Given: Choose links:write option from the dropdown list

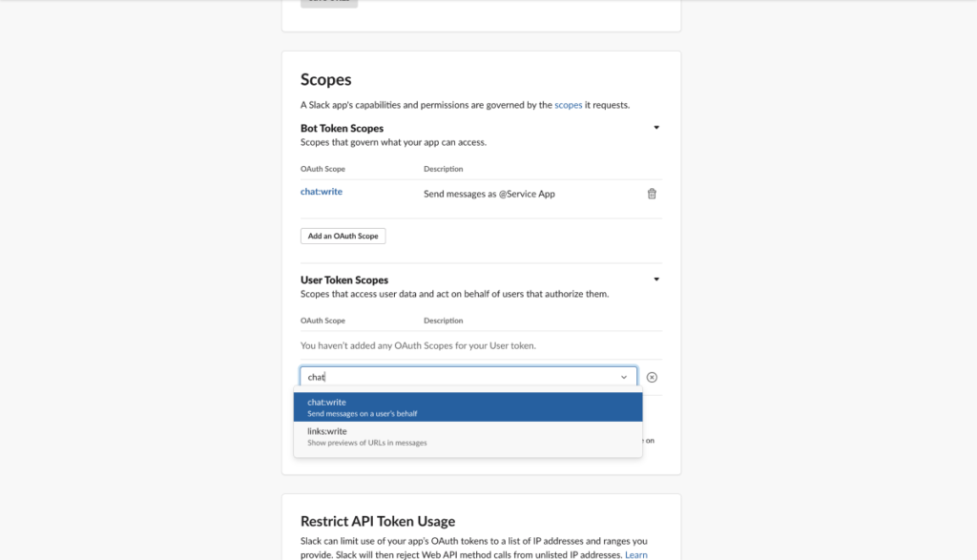Looking at the screenshot, I should click(468, 437).
